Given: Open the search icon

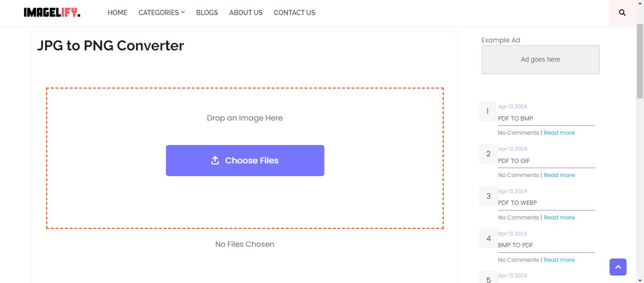Looking at the screenshot, I should pyautogui.click(x=622, y=13).
